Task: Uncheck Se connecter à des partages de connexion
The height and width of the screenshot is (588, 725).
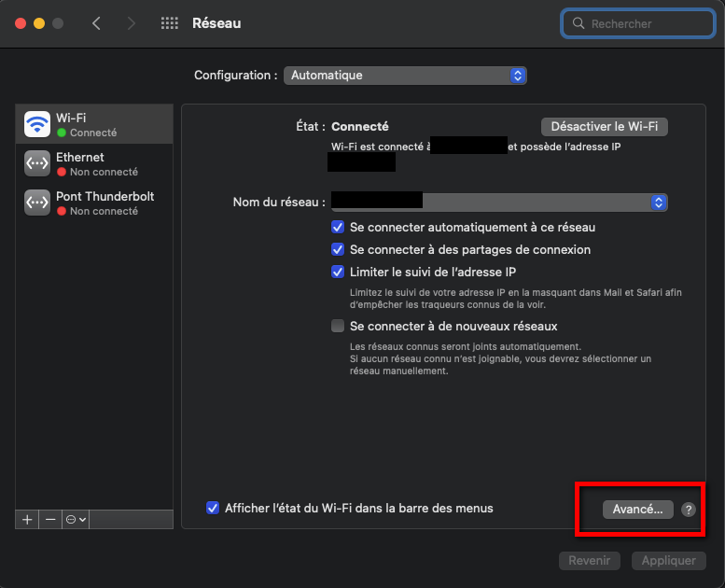Action: (x=338, y=250)
